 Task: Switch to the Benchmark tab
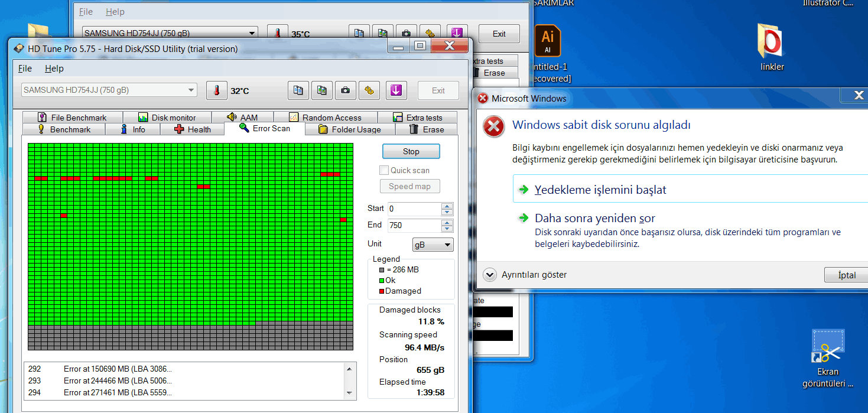tap(64, 129)
